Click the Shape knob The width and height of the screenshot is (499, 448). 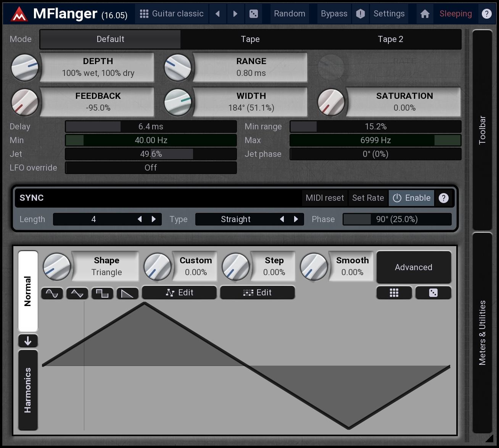tap(57, 266)
